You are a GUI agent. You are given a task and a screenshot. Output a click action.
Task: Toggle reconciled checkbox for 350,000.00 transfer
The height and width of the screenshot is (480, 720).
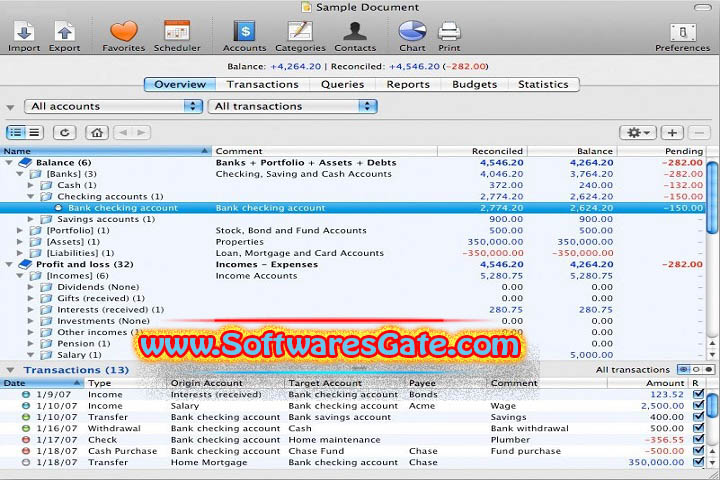coord(698,462)
